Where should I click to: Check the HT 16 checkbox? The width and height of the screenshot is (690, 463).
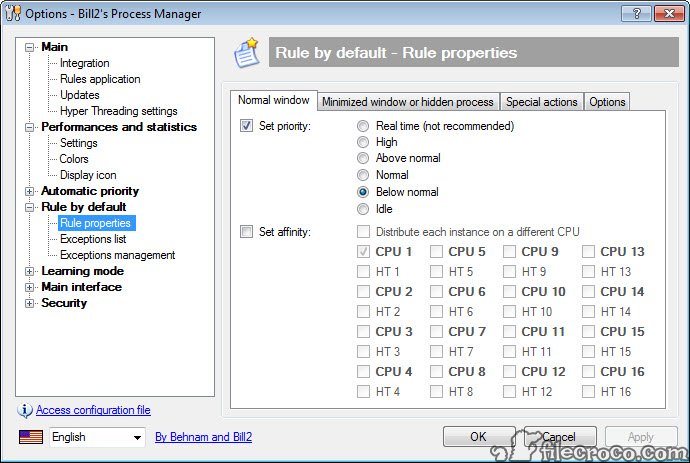pos(588,391)
